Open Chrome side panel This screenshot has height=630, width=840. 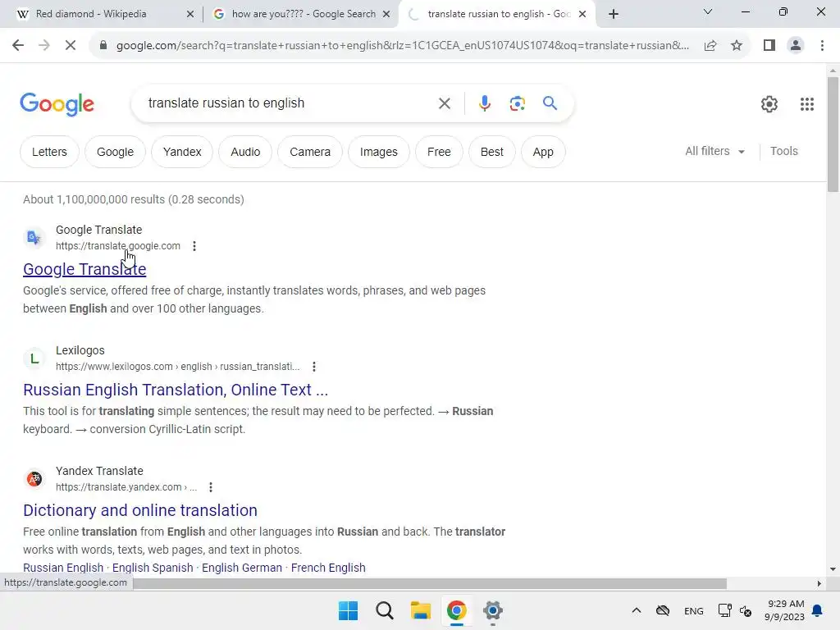[769, 46]
